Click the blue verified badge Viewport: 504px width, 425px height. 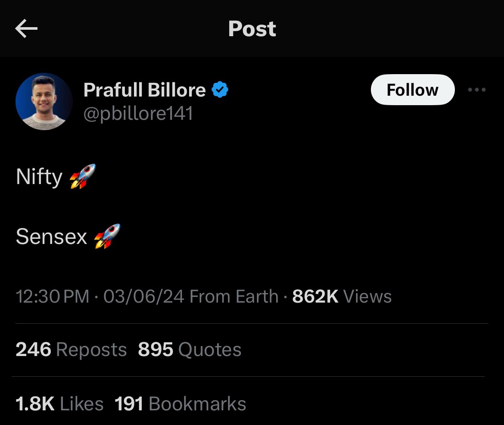tap(220, 90)
